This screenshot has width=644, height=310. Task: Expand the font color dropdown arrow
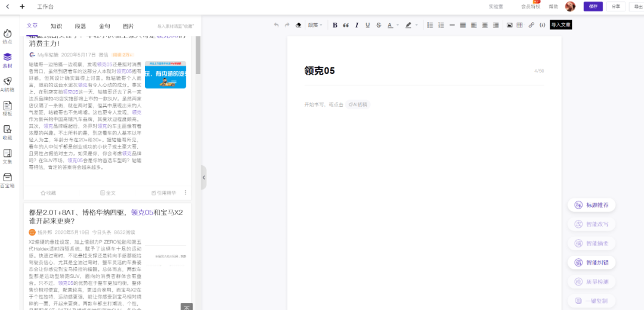point(398,26)
